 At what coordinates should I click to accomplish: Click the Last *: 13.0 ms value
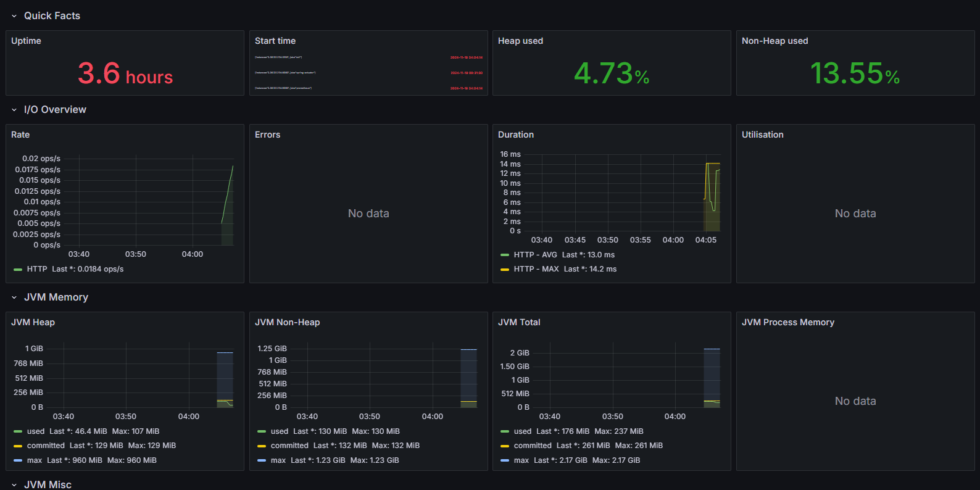coord(588,255)
